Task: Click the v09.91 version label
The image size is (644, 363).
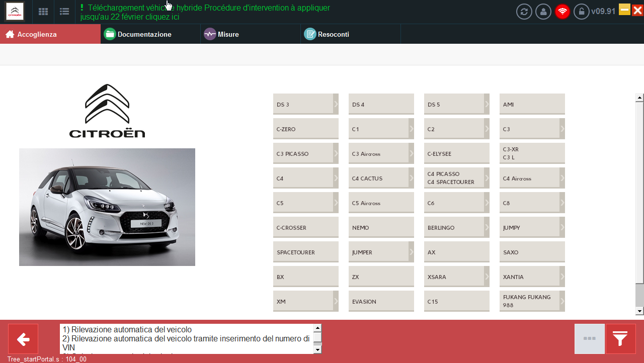Action: pos(603,11)
